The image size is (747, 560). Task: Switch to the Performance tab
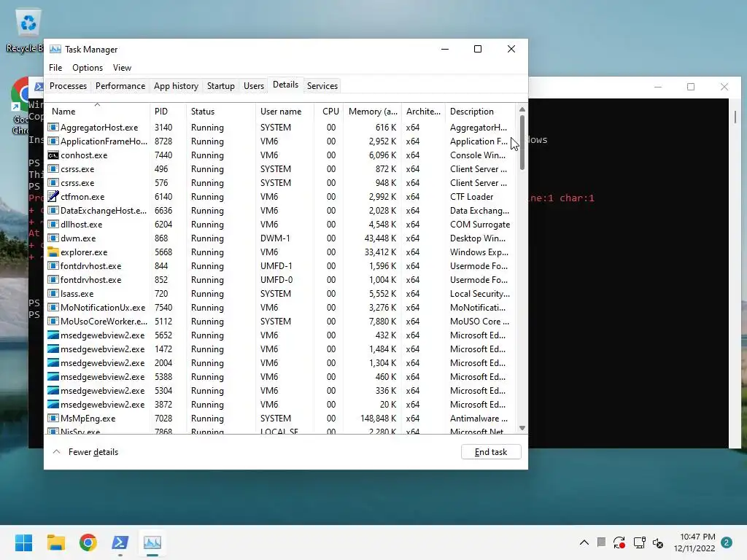(120, 86)
